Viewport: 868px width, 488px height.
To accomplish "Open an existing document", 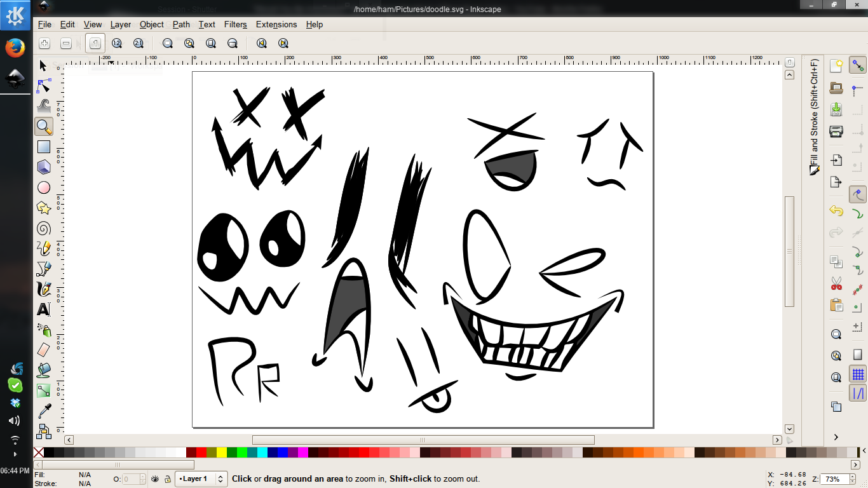I will [x=836, y=88].
